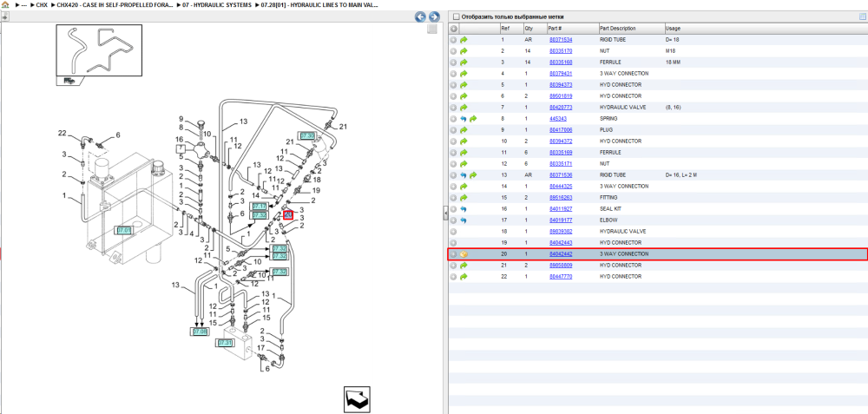Click the green arrow on the 80335170 NUT row
868x414 pixels.
464,51
